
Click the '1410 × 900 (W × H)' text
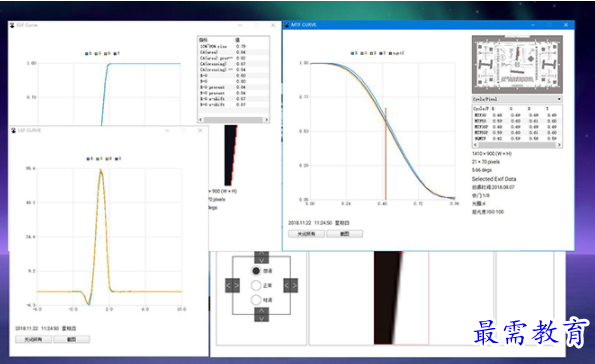point(491,154)
